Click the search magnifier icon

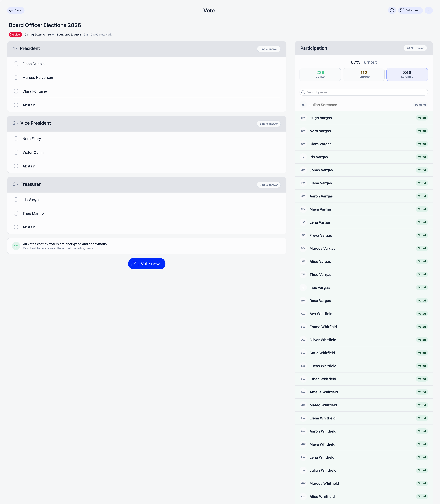coord(303,92)
